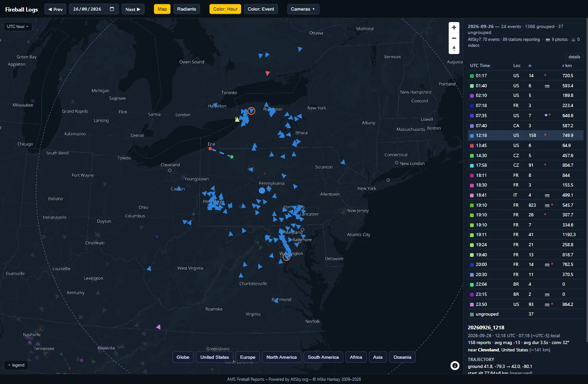Click the green swatch of 01:17 event
Image resolution: width=588 pixels, height=384 pixels.
(x=472, y=76)
